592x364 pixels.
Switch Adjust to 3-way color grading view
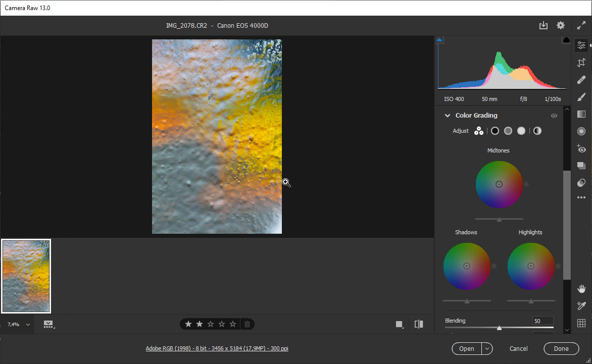[478, 131]
